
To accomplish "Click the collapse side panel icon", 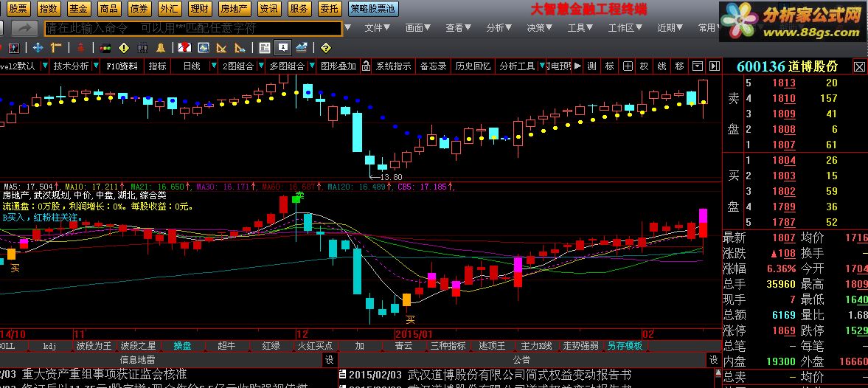I will coord(715,66).
